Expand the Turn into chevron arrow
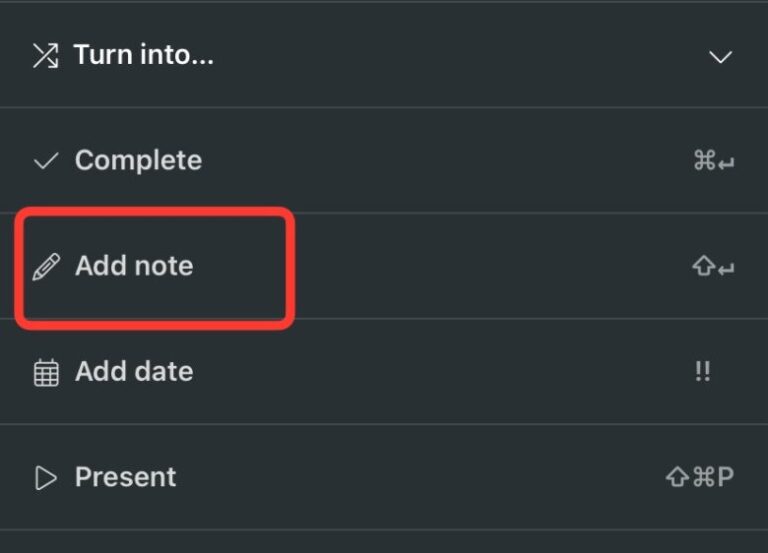Screen dimensions: 768x553 (x=720, y=57)
